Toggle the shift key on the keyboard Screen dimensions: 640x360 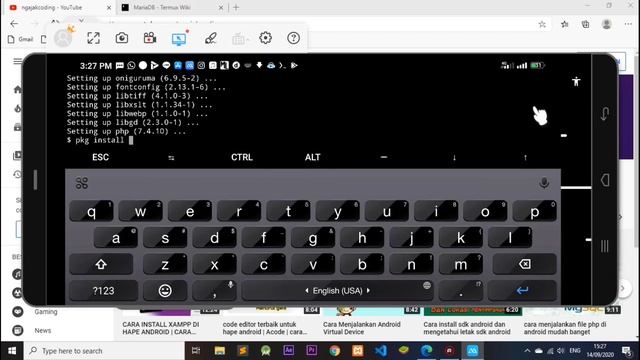click(101, 264)
